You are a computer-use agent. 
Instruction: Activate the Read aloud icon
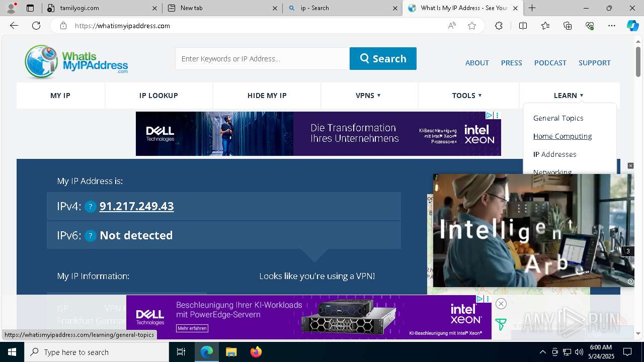tap(452, 26)
